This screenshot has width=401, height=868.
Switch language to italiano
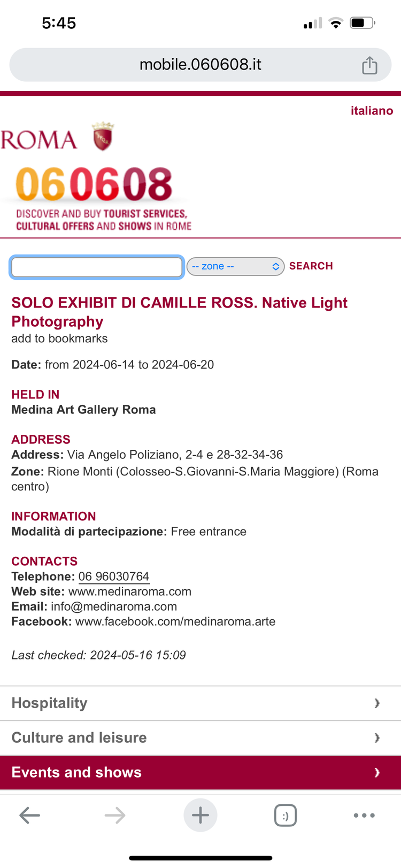click(x=372, y=111)
